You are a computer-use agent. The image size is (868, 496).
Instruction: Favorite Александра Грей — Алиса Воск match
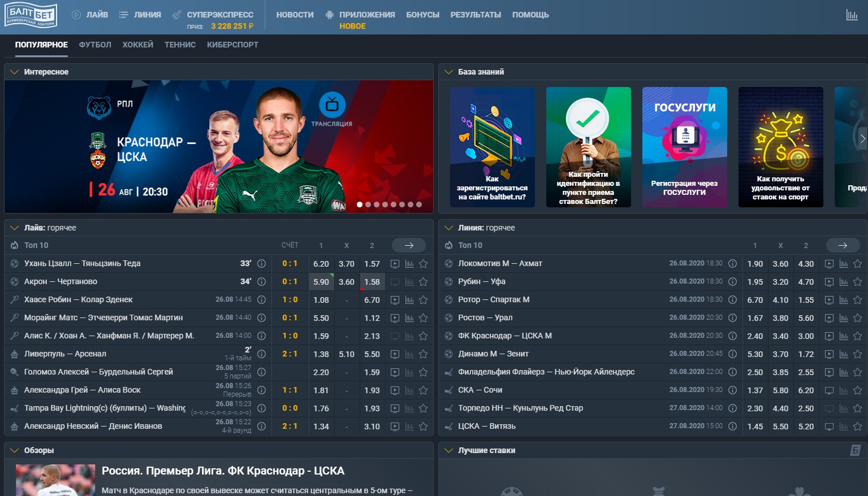(x=423, y=390)
